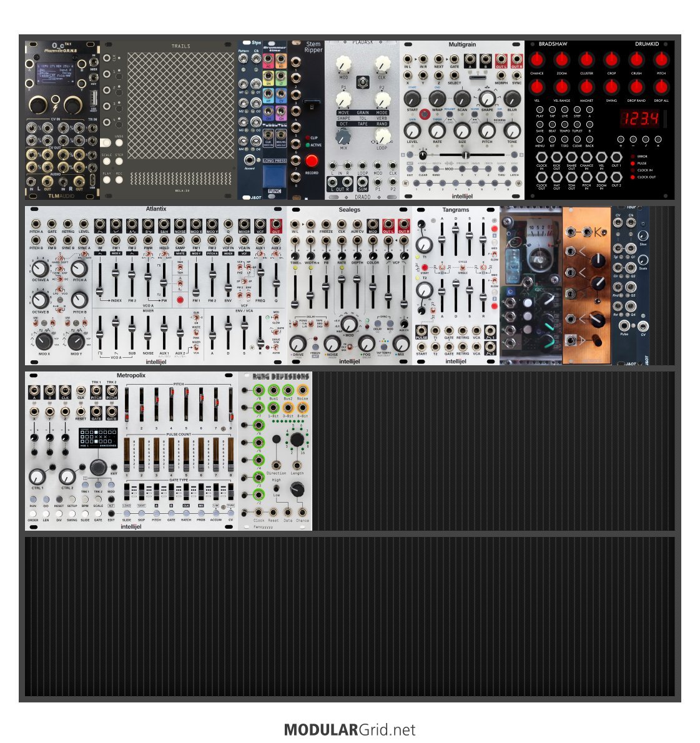Click the red RECORD button on Stem Ripper
This screenshot has height=743, width=700.
coord(312,160)
